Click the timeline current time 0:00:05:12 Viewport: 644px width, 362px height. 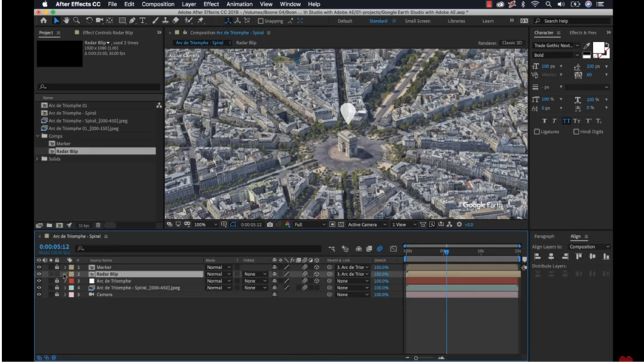[54, 247]
